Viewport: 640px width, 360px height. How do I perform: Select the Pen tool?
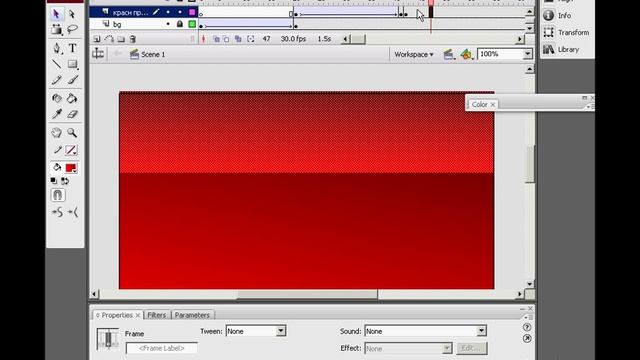click(x=56, y=48)
